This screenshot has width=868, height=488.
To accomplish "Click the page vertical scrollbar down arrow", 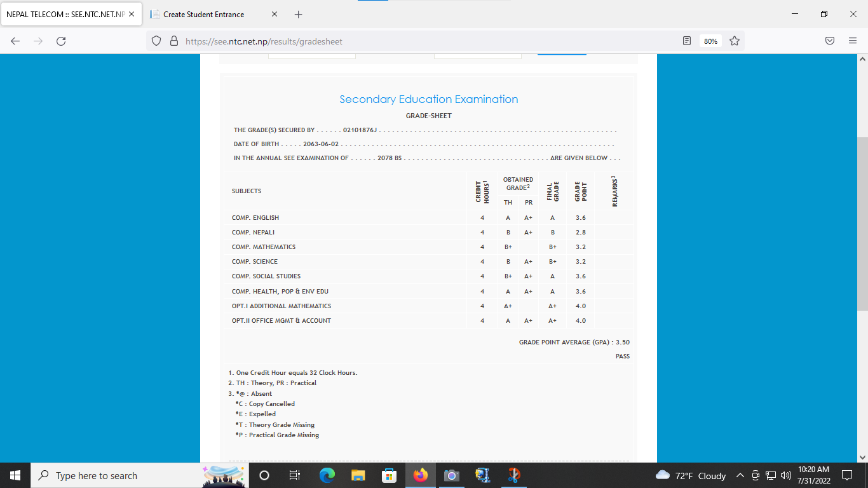I will [x=862, y=456].
